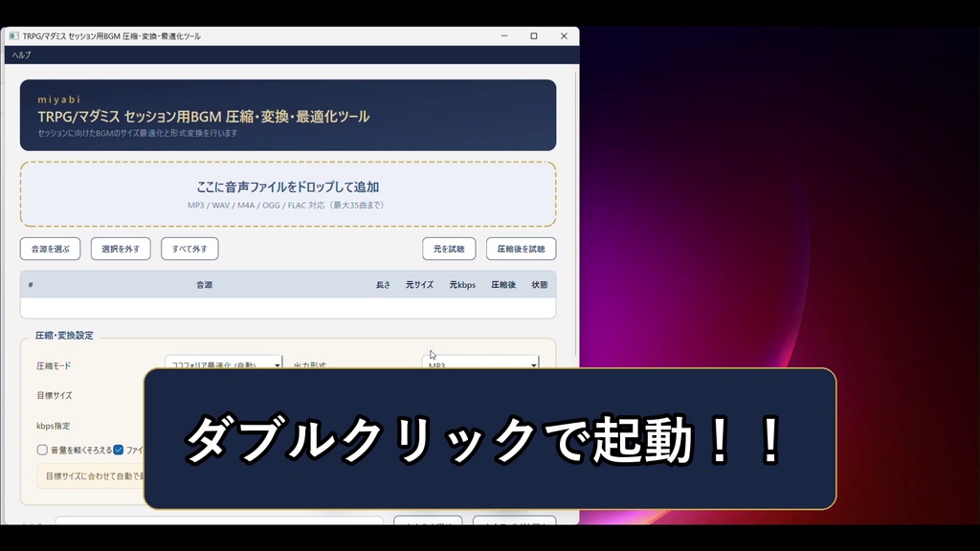
Task: Click the すべて外す button
Action: click(x=189, y=249)
